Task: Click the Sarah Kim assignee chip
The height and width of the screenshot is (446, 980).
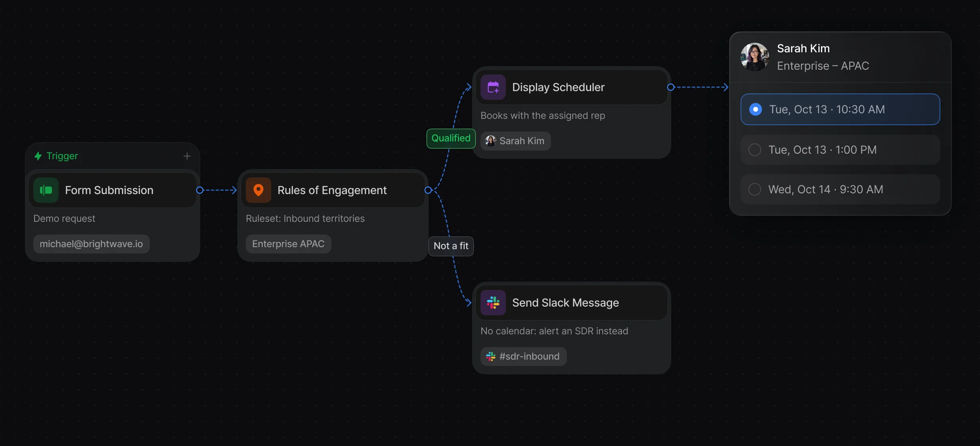Action: tap(516, 141)
